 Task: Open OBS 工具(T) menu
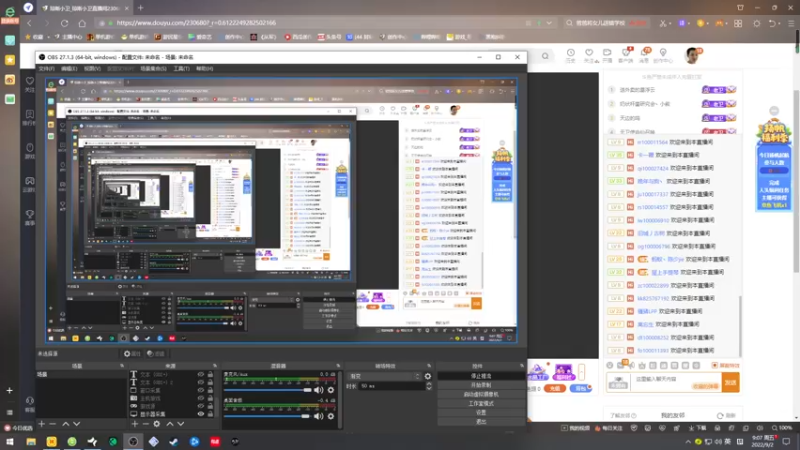pyautogui.click(x=181, y=68)
